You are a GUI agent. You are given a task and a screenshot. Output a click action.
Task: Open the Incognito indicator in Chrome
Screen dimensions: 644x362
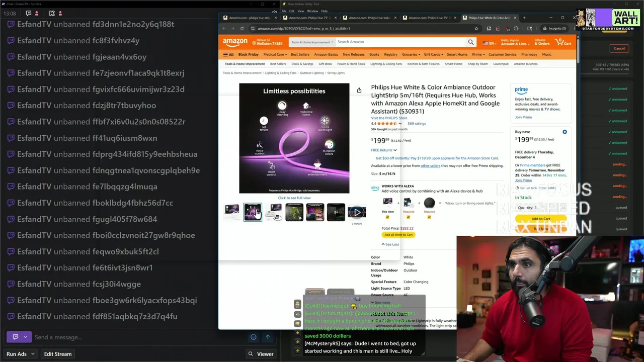tap(554, 29)
